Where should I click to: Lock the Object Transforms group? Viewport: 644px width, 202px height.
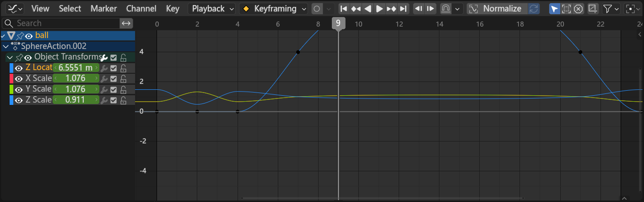pos(123,57)
